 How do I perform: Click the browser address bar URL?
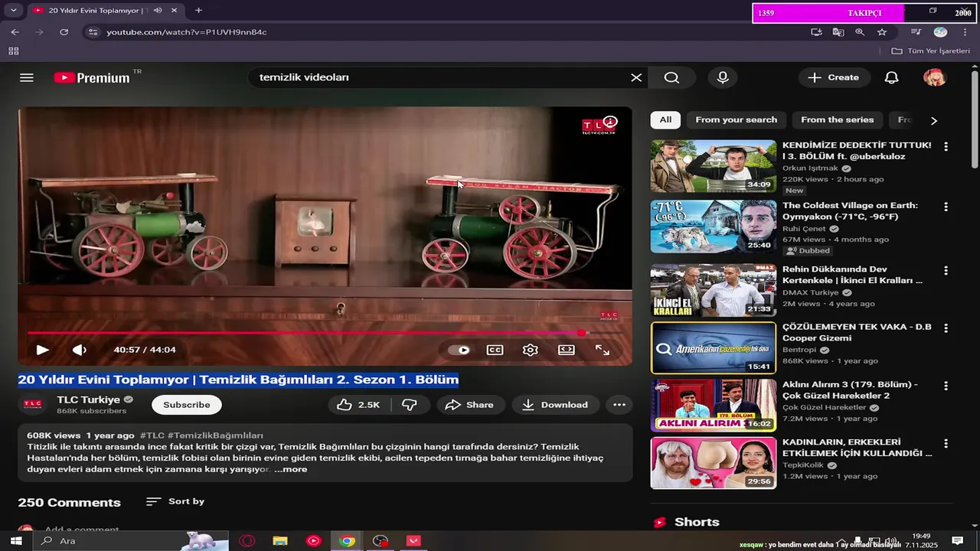click(186, 32)
